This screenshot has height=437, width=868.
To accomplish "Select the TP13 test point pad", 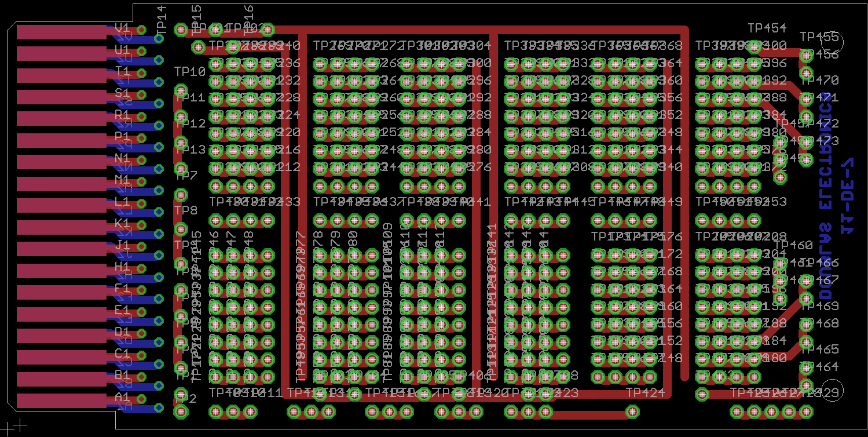I will [181, 169].
